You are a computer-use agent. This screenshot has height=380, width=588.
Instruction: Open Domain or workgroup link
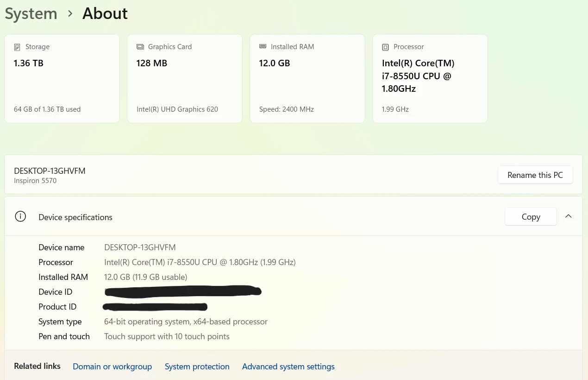click(x=112, y=367)
